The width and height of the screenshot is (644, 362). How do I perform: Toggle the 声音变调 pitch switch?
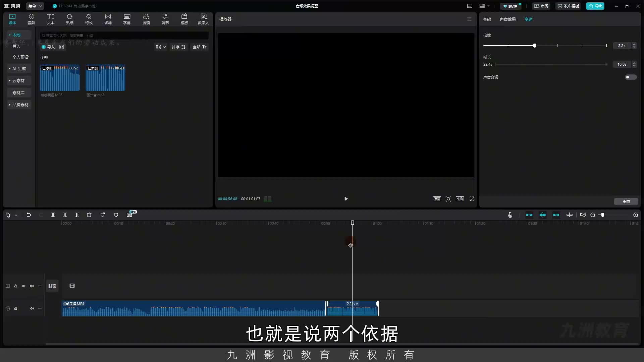coord(631,77)
